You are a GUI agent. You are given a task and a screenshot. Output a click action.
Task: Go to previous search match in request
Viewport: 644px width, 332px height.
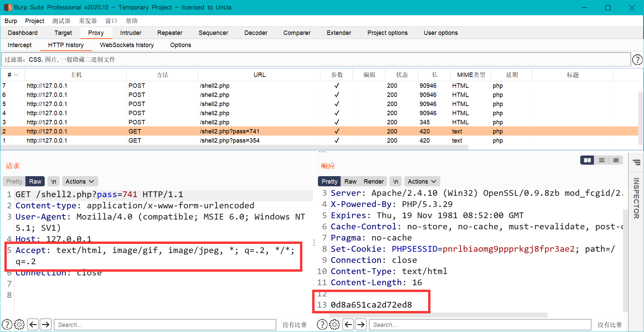33,325
